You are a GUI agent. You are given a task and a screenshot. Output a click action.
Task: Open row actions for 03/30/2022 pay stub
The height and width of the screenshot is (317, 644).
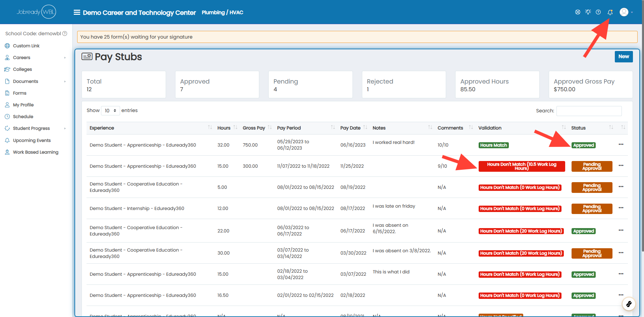click(621, 253)
